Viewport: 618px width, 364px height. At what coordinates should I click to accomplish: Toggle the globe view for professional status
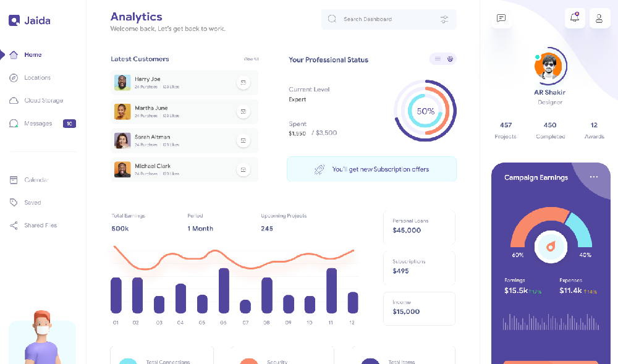[x=451, y=59]
